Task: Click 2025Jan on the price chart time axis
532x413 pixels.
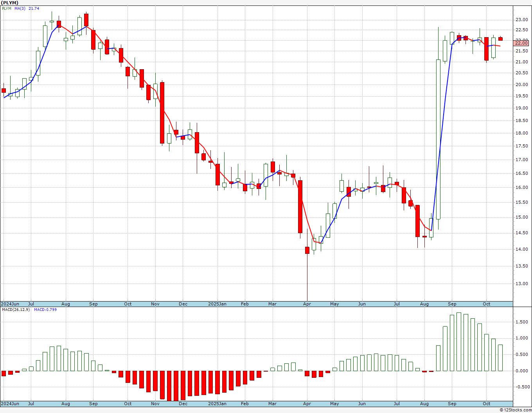Action: pyautogui.click(x=217, y=304)
